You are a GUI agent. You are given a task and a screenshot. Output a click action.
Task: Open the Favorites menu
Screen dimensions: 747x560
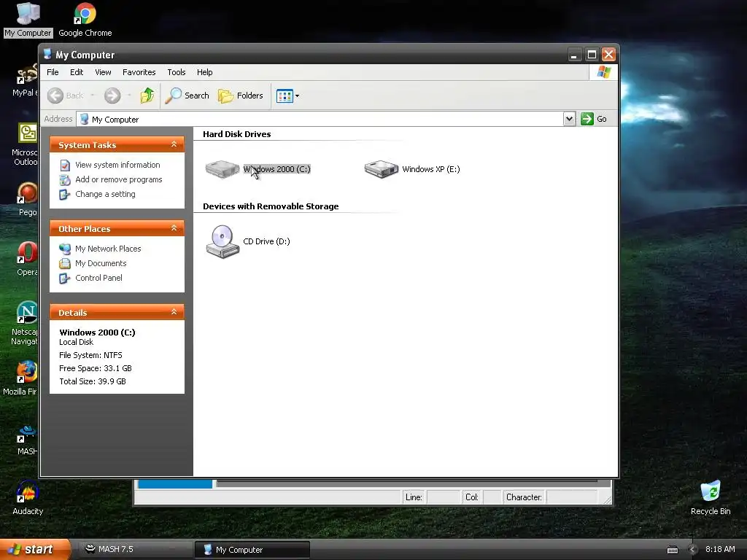pyautogui.click(x=139, y=72)
